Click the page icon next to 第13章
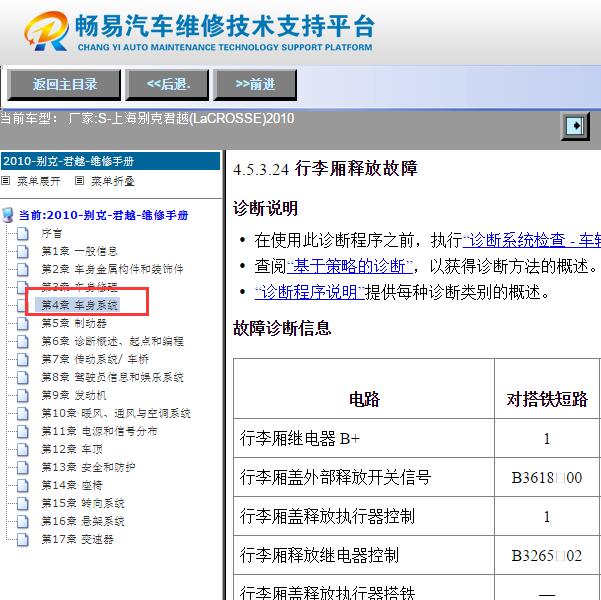Image resolution: width=601 pixels, height=600 pixels. [23, 467]
